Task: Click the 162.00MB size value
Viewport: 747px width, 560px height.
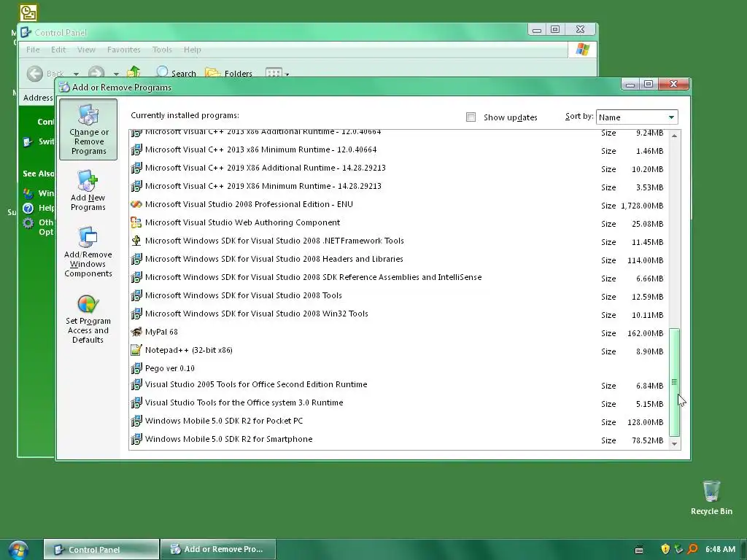Action: click(645, 333)
